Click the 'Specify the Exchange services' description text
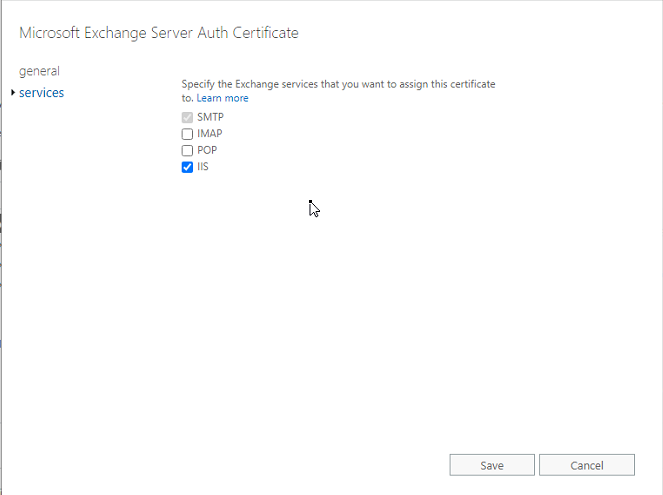This screenshot has height=495, width=663. [338, 91]
